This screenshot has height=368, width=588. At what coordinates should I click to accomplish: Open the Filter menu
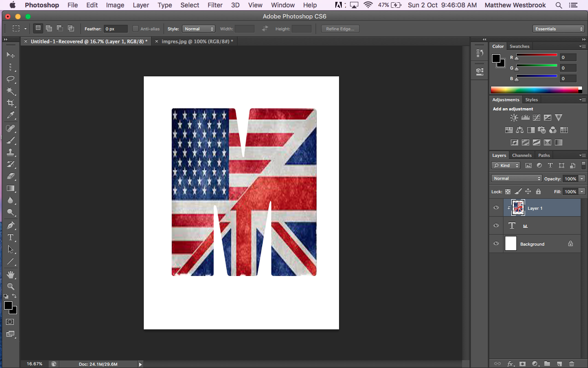click(x=215, y=5)
